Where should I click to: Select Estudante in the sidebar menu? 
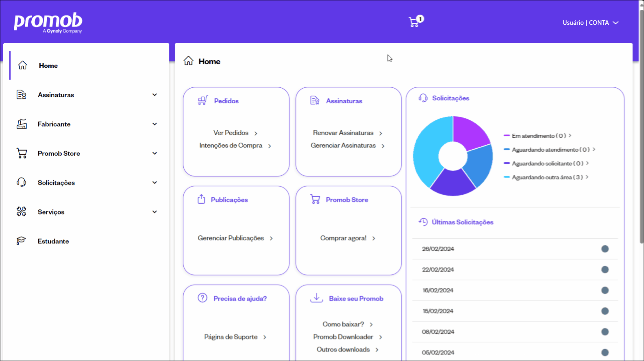point(53,241)
